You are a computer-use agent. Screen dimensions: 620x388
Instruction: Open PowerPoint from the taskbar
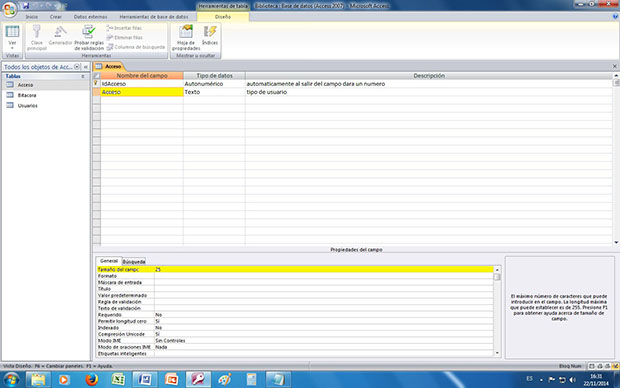coord(171,380)
